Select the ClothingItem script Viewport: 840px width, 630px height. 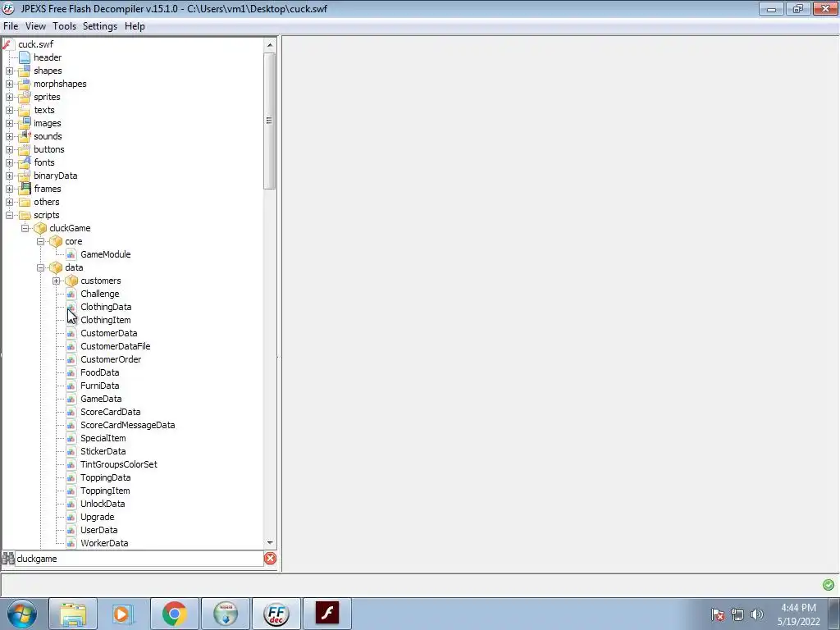[x=106, y=320]
